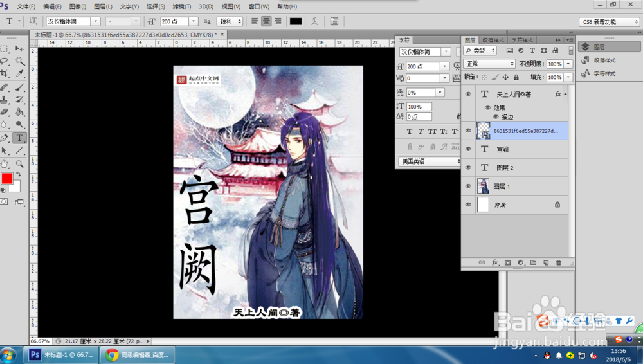Switch to the 字符样式 tab
643x364 pixels.
click(x=522, y=41)
